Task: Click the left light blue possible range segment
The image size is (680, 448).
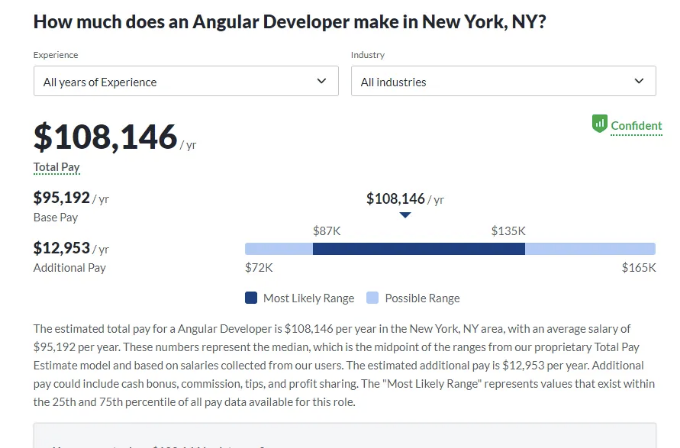Action: pyautogui.click(x=279, y=249)
